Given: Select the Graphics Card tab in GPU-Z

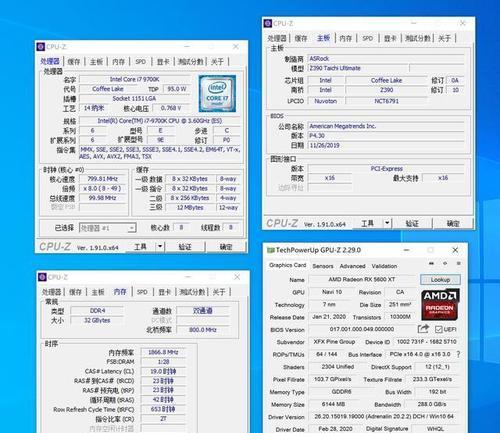Looking at the screenshot, I should 288,265.
